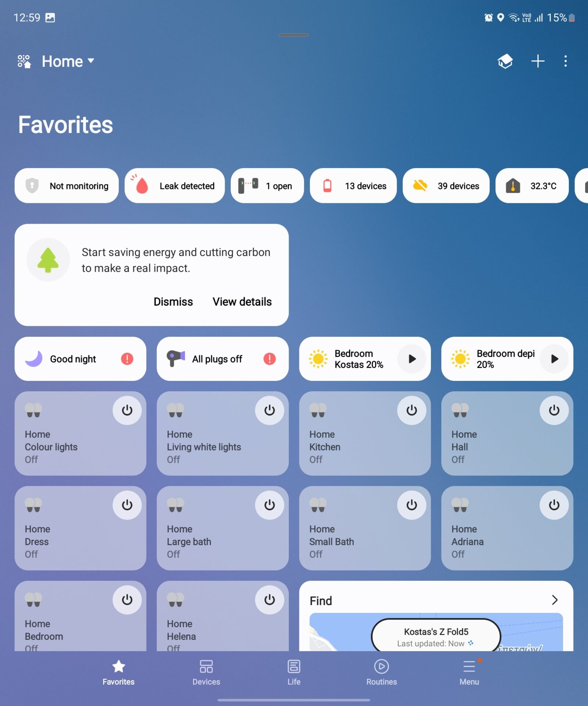Turn on the Kitchen lights power button
This screenshot has width=588, height=706.
coord(412,410)
